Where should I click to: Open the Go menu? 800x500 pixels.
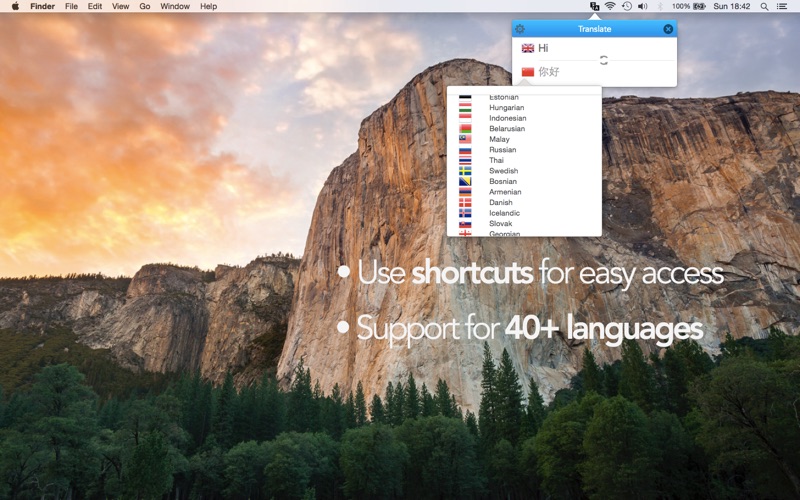tap(145, 6)
